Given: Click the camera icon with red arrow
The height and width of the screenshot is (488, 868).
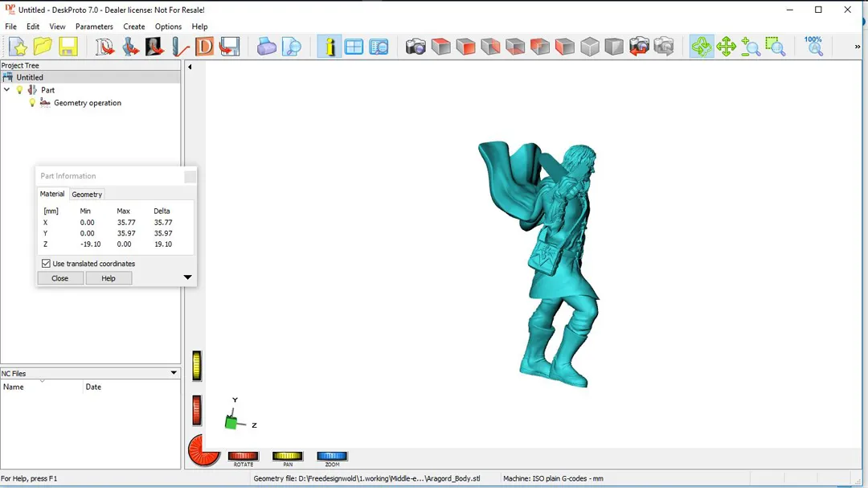Looking at the screenshot, I should coord(639,47).
